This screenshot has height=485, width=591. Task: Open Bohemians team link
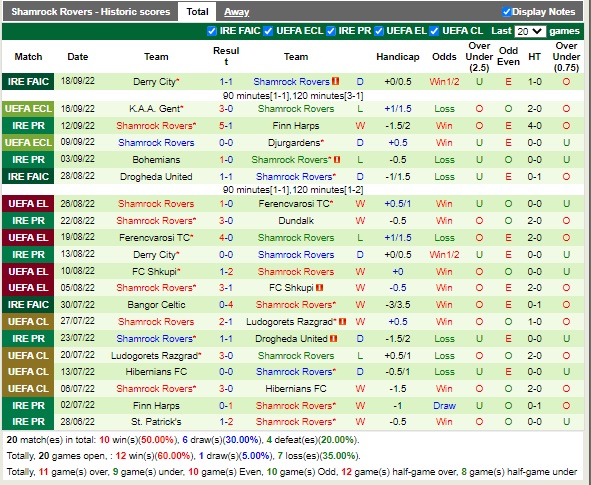pos(156,159)
